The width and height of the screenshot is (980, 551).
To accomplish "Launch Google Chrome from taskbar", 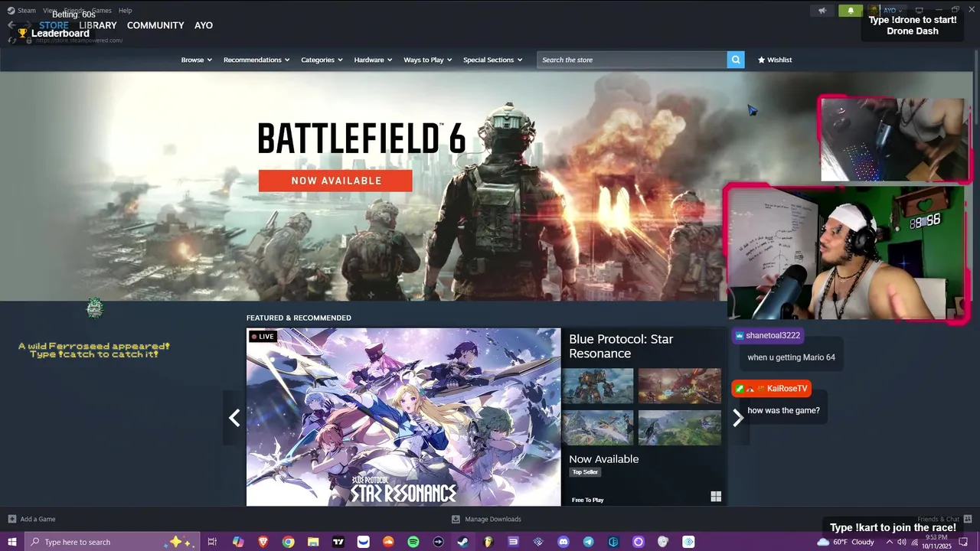I will point(288,542).
